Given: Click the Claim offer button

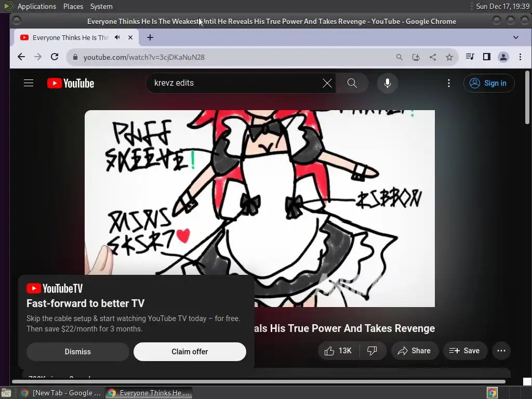Looking at the screenshot, I should pos(190,352).
